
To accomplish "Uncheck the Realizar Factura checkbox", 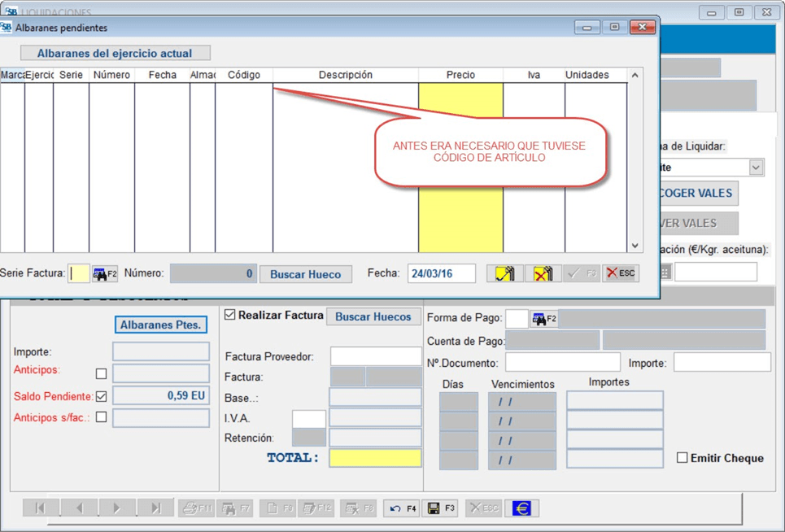I will tap(230, 315).
